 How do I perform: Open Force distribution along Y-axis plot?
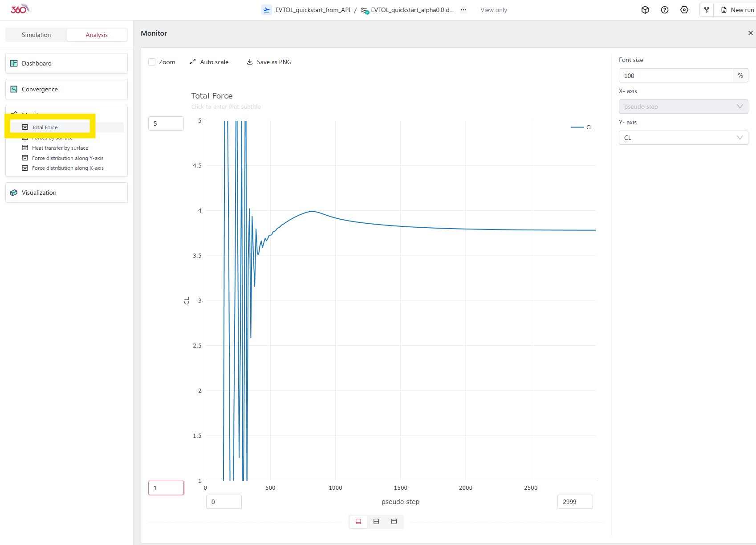click(x=67, y=158)
